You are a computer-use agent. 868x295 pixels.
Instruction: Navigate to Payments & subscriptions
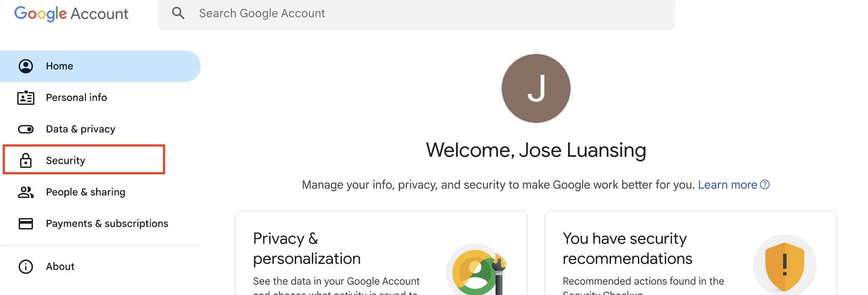pyautogui.click(x=107, y=223)
